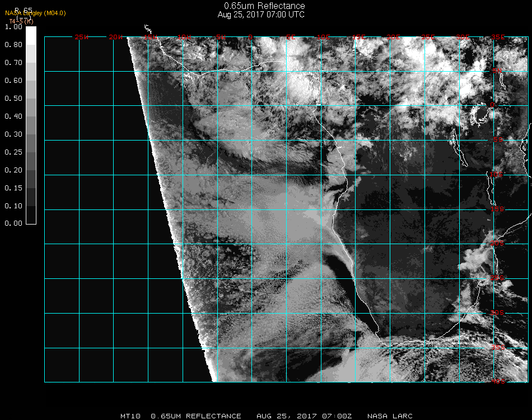Click the '20W' longitude label
Image resolution: width=532 pixels, height=420 pixels.
(116, 37)
